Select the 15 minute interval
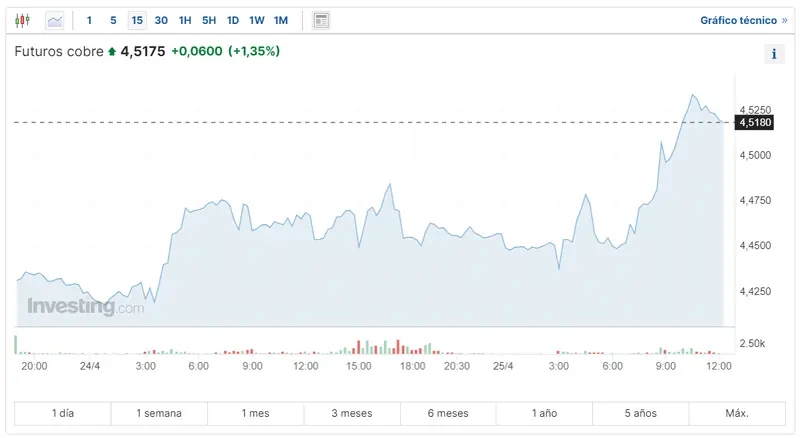Viewport: 800px width, 438px height. point(137,20)
